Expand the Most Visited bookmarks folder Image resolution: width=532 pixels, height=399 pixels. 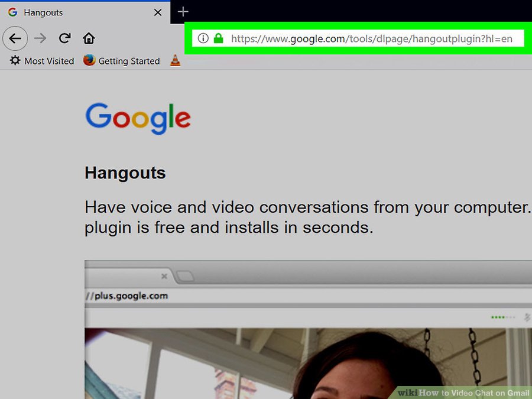click(42, 61)
